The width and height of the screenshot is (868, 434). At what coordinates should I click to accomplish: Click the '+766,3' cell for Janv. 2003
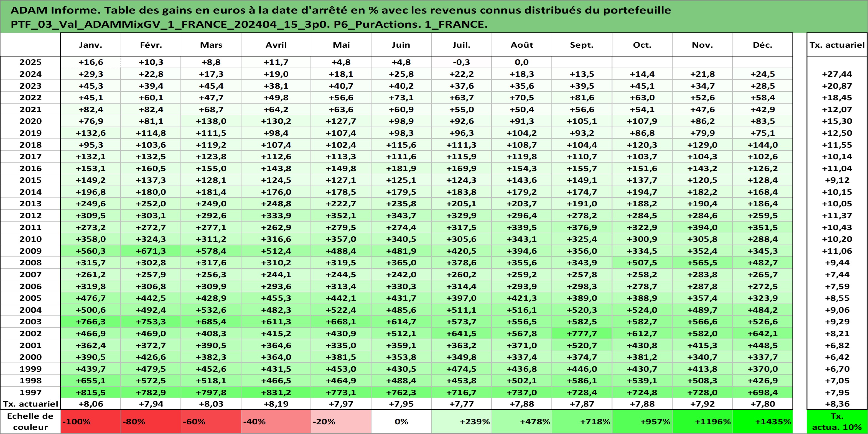point(91,322)
